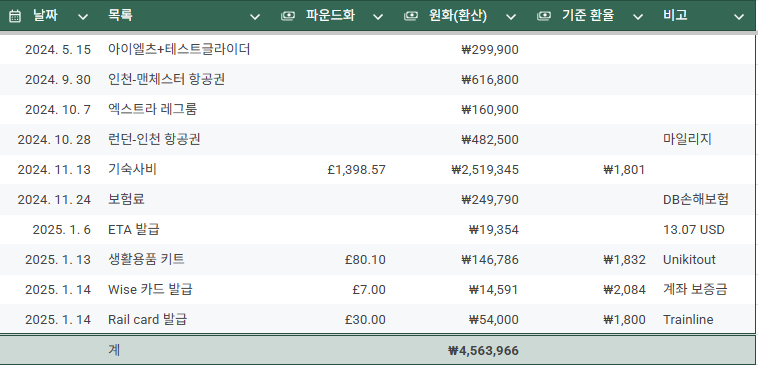Viewport: 758px width, 365px height.
Task: Select the cell 엑스트라 레그룸
Action: [x=153, y=109]
